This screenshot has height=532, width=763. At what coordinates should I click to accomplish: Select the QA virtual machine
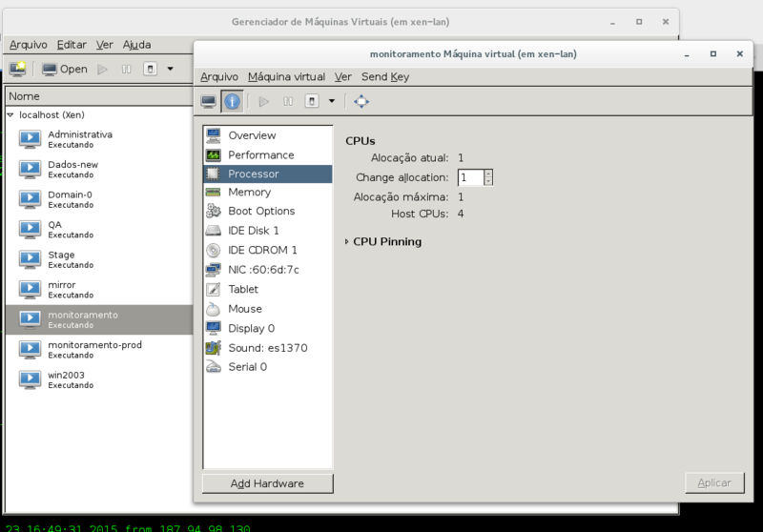click(x=99, y=230)
